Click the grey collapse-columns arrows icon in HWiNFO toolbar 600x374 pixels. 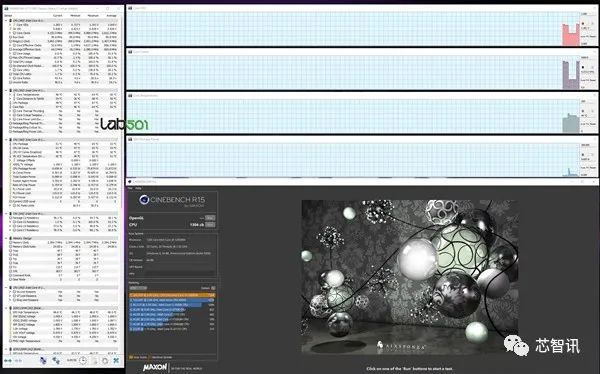(x=18, y=361)
